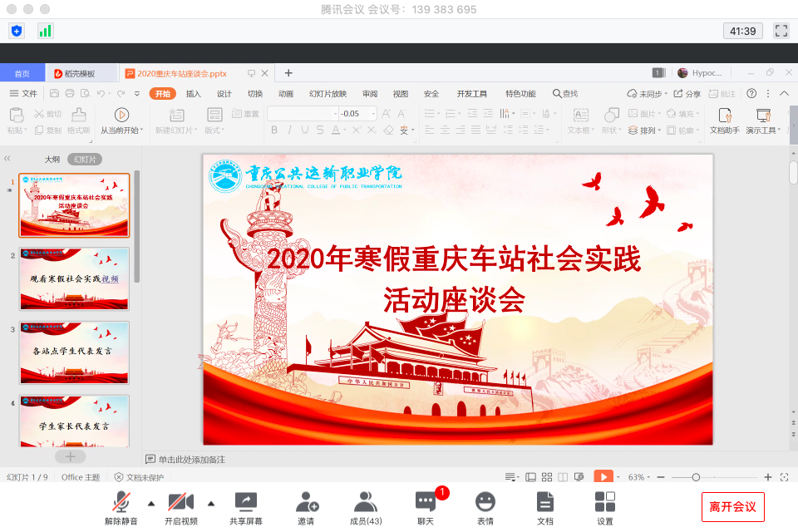This screenshot has height=532, width=798.
Task: Switch side panel to Outline (大纲) view
Action: coord(52,159)
